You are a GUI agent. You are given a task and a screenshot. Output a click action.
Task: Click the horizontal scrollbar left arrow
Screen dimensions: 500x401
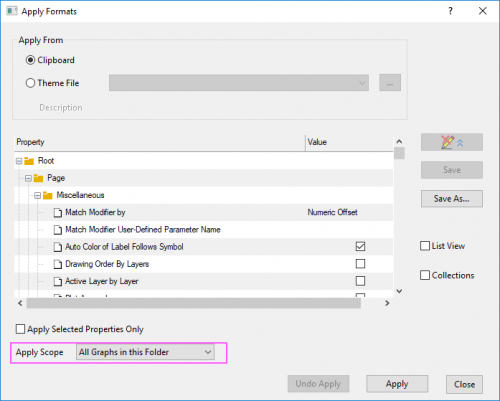pyautogui.click(x=20, y=303)
